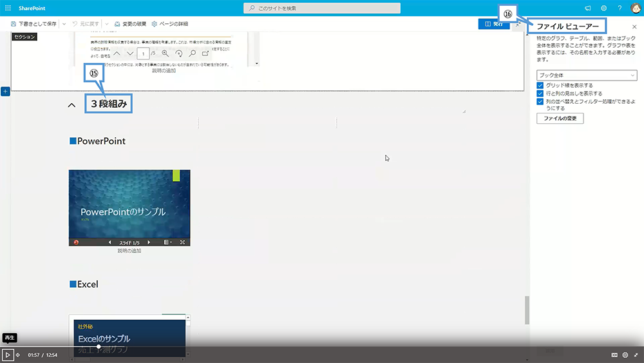Go to next page in document viewer
Image resolution: width=644 pixels, height=363 pixels.
click(130, 54)
